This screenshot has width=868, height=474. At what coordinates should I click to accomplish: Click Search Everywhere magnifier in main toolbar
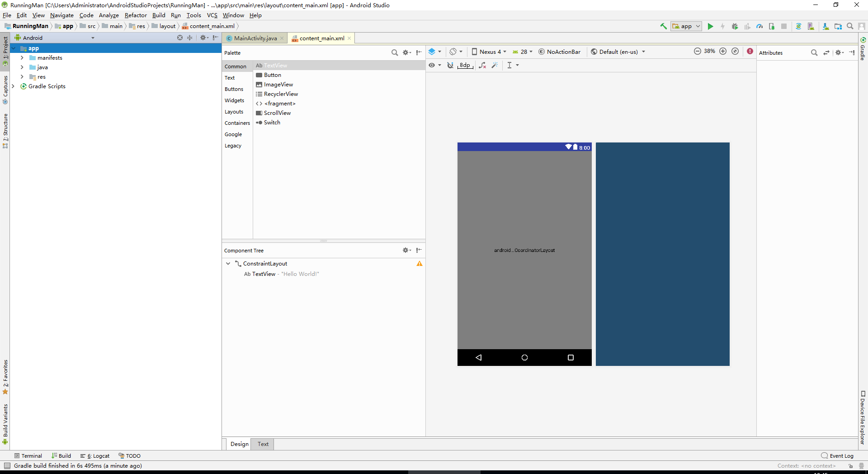850,26
